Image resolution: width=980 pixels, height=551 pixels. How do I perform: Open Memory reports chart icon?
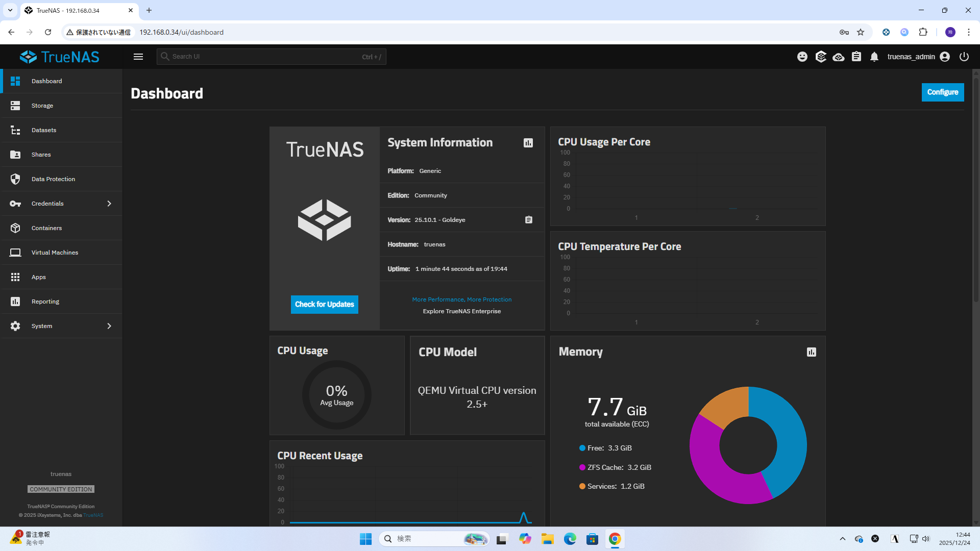pos(812,352)
